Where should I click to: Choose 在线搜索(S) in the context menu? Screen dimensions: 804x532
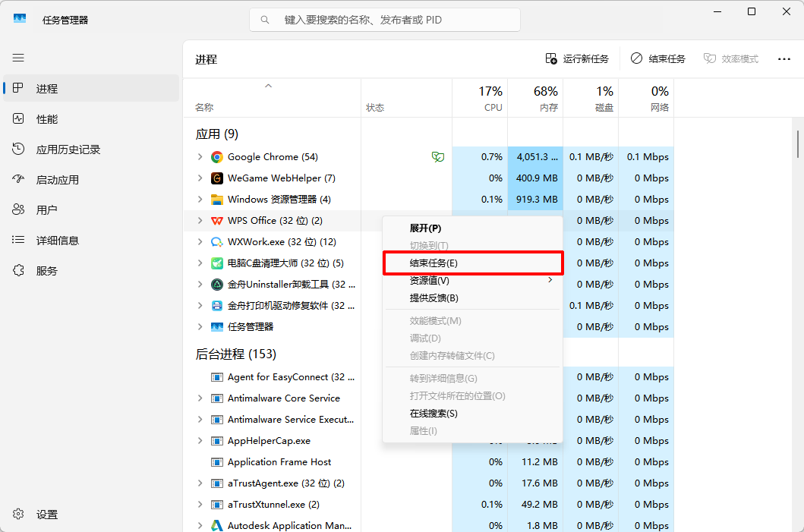pyautogui.click(x=472, y=413)
